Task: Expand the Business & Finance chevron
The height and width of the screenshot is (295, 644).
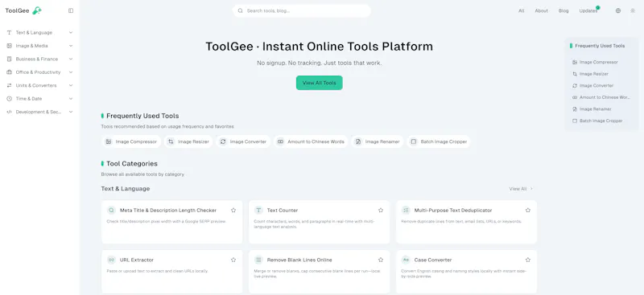Action: pos(71,59)
